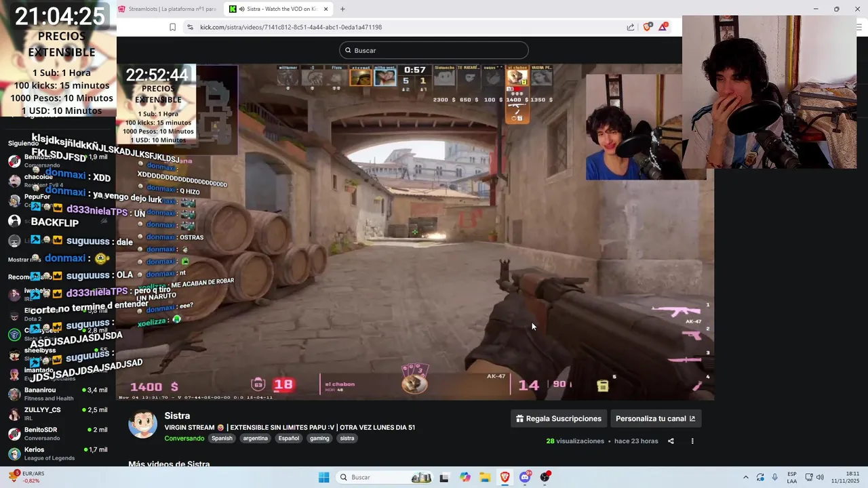Click the stream title VIRGIN STREAM text
This screenshot has width=868, height=488.
coord(290,428)
